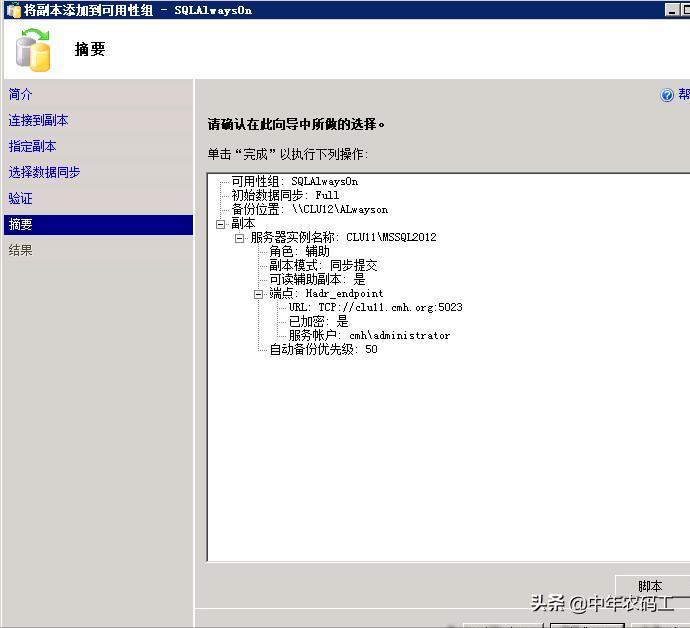Collapse the 端点 Hadr_endpoint node

pos(259,294)
